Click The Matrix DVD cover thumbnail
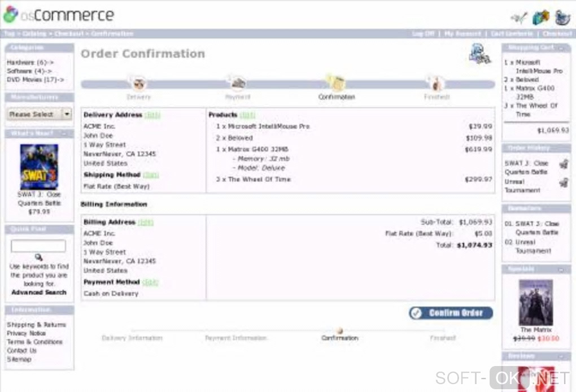The width and height of the screenshot is (576, 392). (x=535, y=302)
